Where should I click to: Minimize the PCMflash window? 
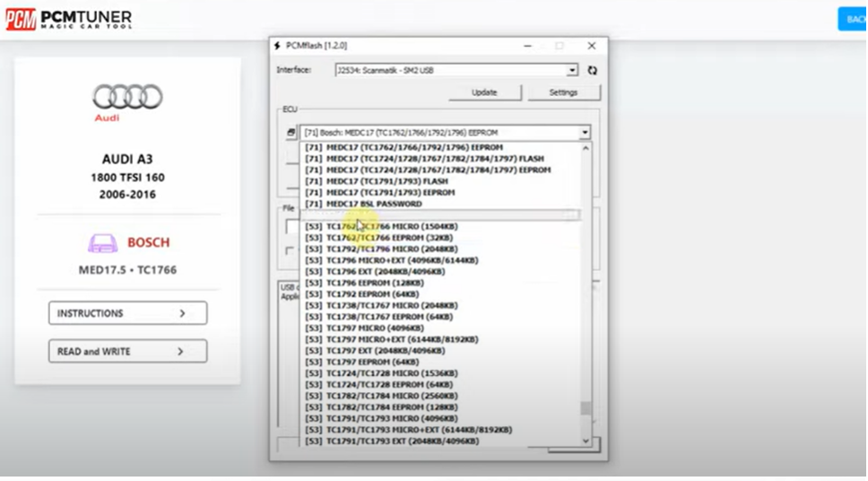(x=527, y=46)
